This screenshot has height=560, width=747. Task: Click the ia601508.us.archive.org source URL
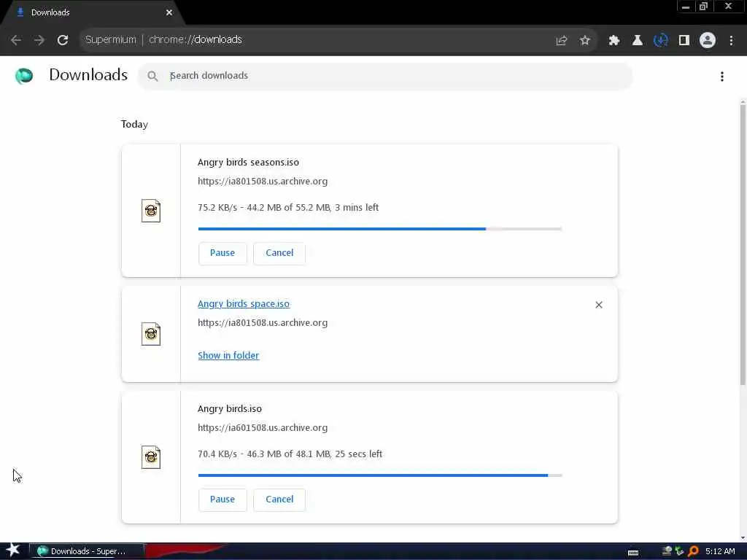point(263,427)
